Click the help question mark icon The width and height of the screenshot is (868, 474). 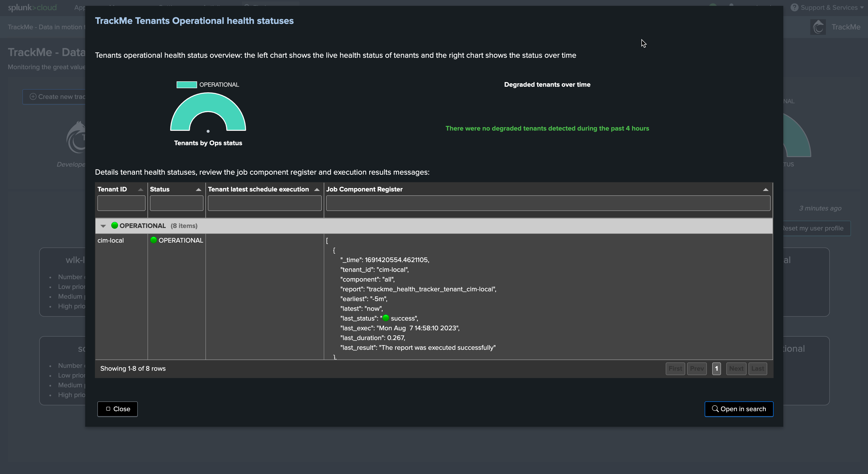tap(794, 7)
